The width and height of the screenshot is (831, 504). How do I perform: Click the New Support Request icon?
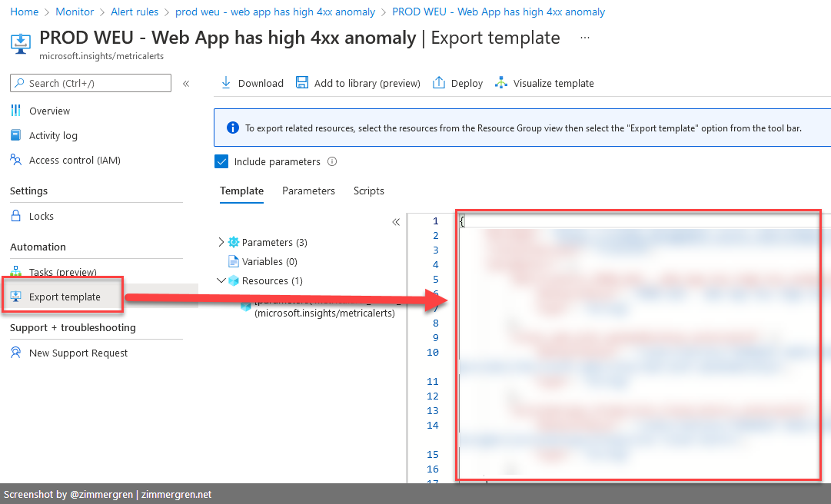click(16, 353)
